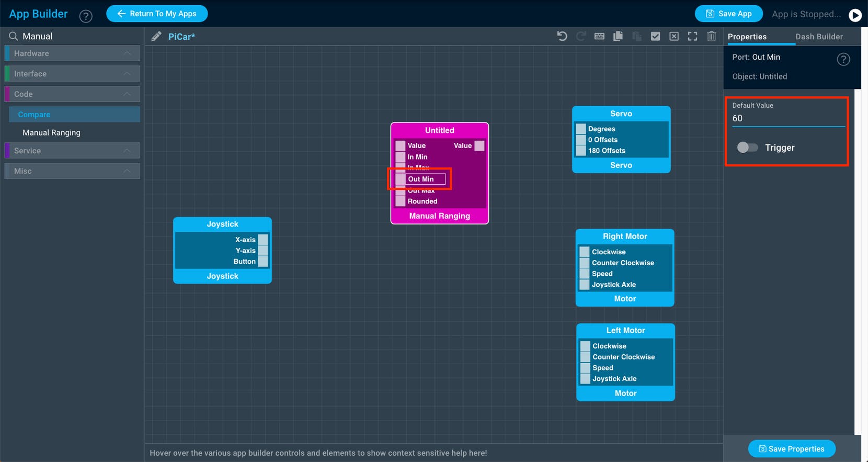Click the Servo Degrees input port
This screenshot has height=462, width=868.
(x=580, y=129)
